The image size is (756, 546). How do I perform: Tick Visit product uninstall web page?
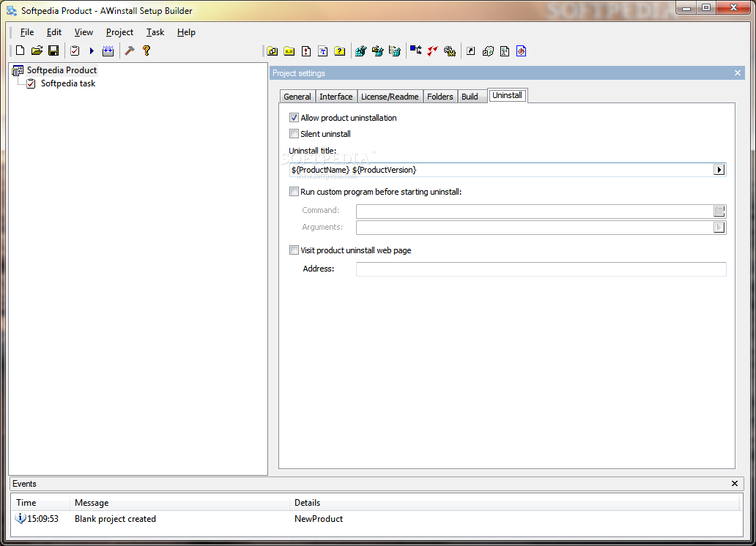pyautogui.click(x=294, y=250)
